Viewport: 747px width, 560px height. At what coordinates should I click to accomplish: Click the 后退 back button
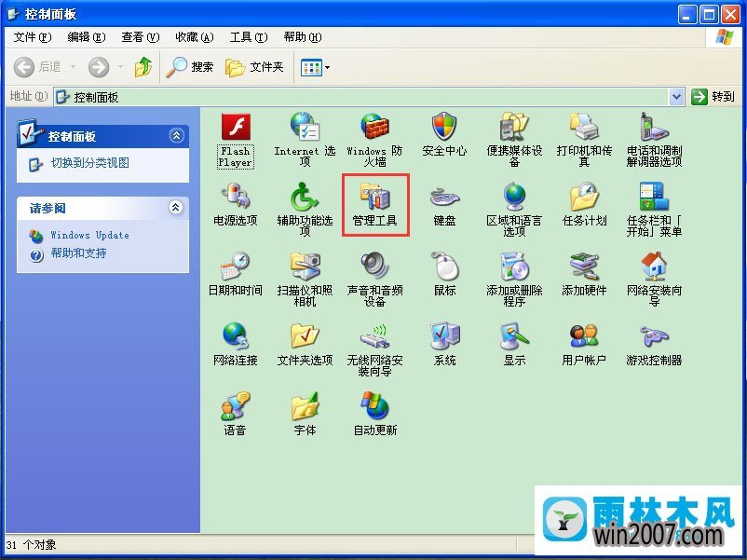point(37,67)
